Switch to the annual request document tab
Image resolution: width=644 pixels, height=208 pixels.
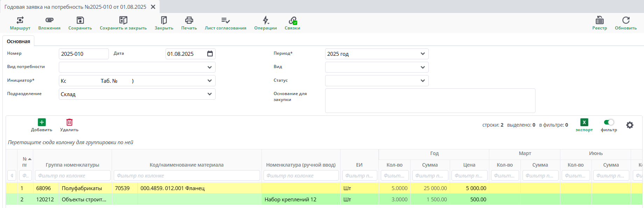tap(75, 7)
